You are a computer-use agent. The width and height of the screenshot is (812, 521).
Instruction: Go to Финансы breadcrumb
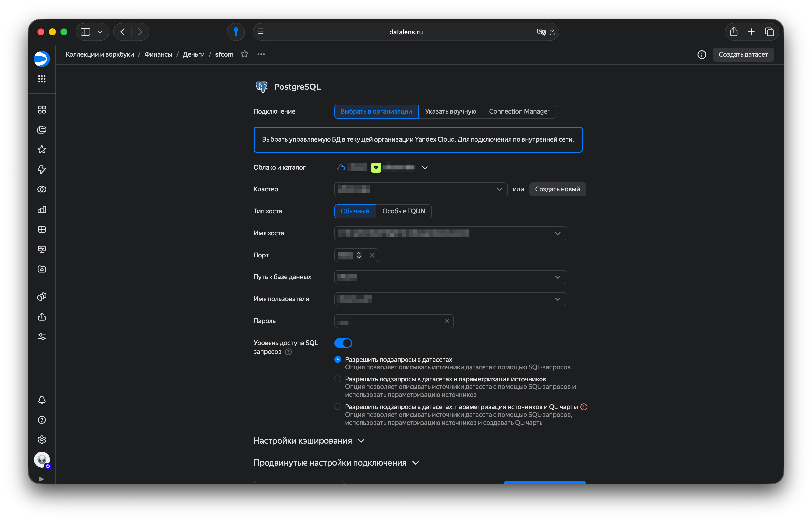tap(158, 54)
